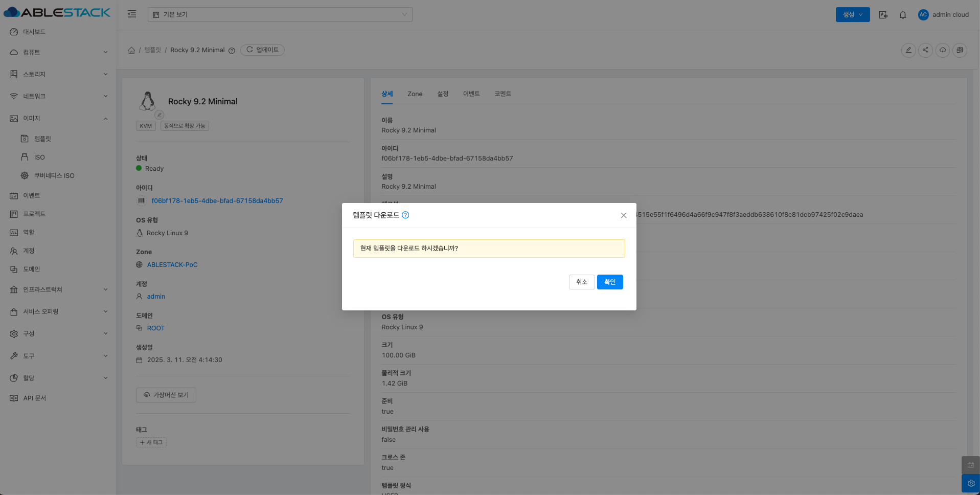The image size is (980, 495).
Task: Click the home breadcrumb icon
Action: pos(131,50)
